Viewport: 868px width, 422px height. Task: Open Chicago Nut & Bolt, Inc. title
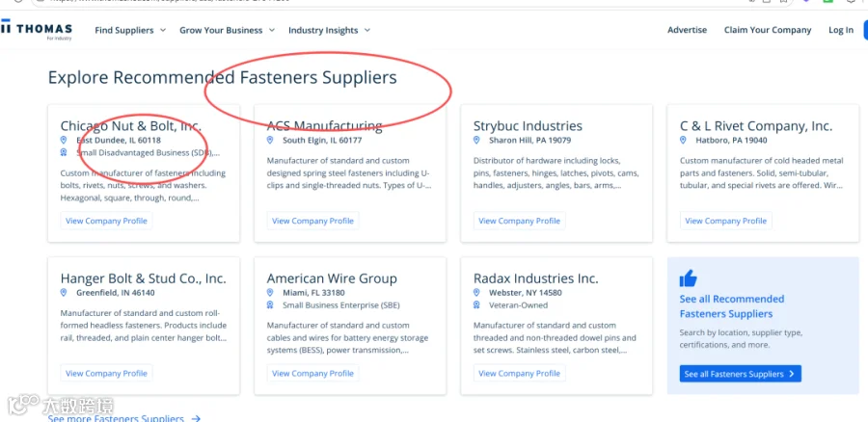click(x=130, y=126)
